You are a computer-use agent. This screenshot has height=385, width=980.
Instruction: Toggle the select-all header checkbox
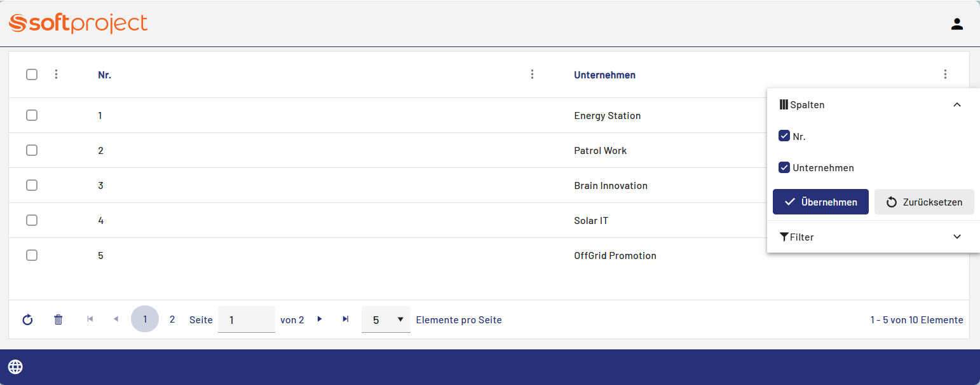(x=32, y=74)
